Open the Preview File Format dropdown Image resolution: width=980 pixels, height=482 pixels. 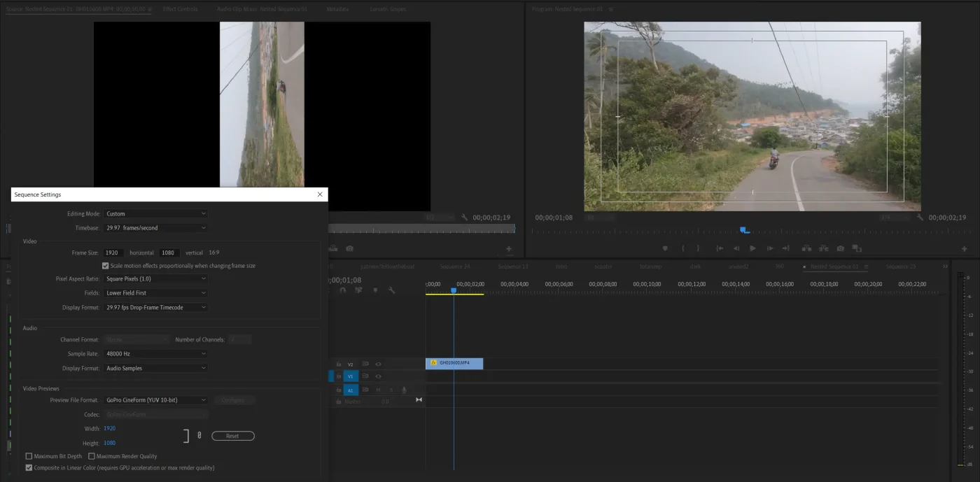pos(155,399)
